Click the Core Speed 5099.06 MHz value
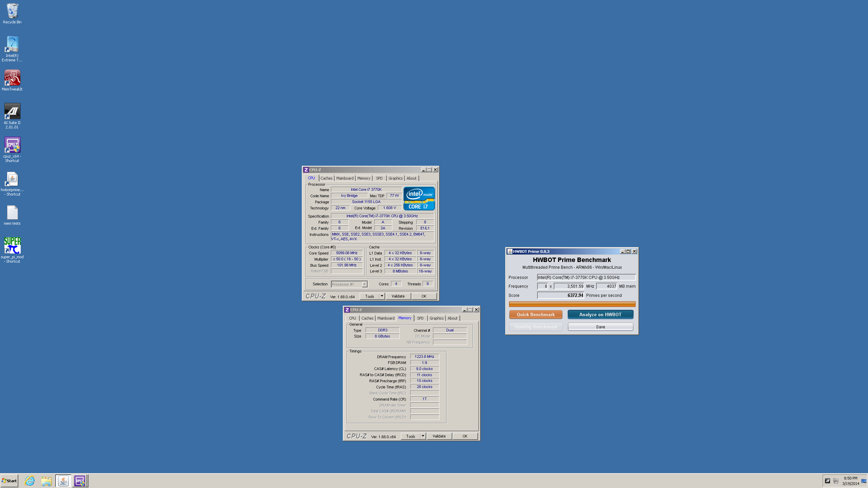Viewport: 868px width, 488px height. 347,253
